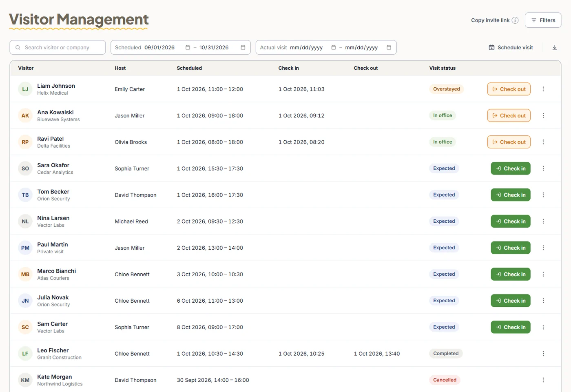This screenshot has height=392, width=571.
Task: Select the LJ avatar for Liam Johnson
Action: tap(25, 89)
